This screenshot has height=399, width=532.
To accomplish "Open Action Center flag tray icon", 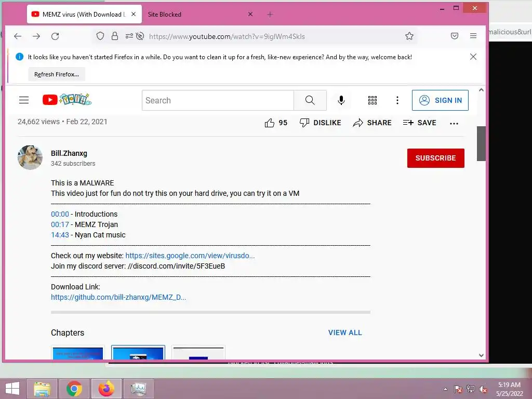I will pyautogui.click(x=458, y=389).
